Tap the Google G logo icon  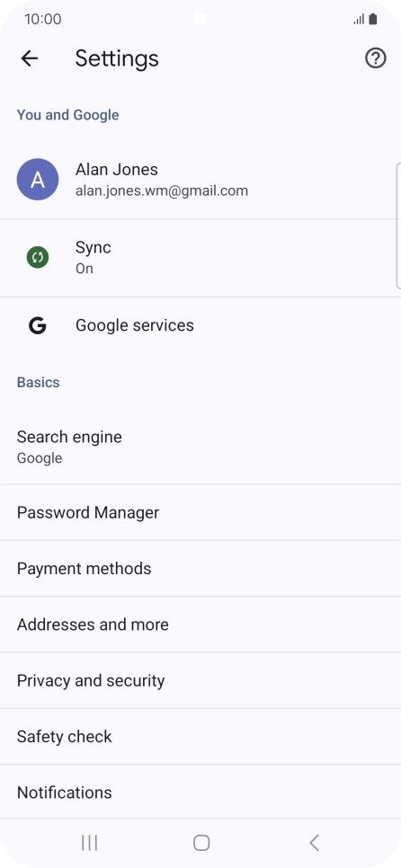[x=38, y=325]
